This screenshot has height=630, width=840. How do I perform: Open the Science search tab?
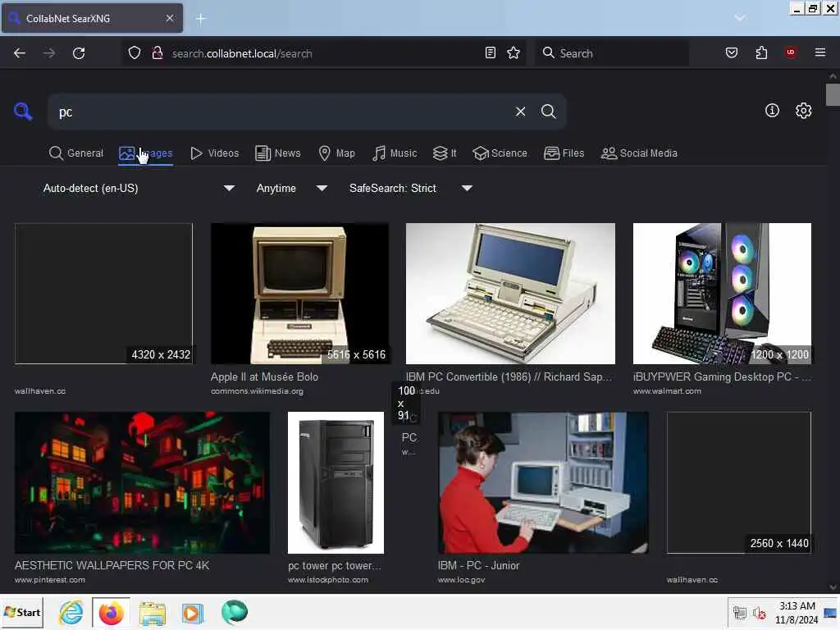pyautogui.click(x=500, y=153)
